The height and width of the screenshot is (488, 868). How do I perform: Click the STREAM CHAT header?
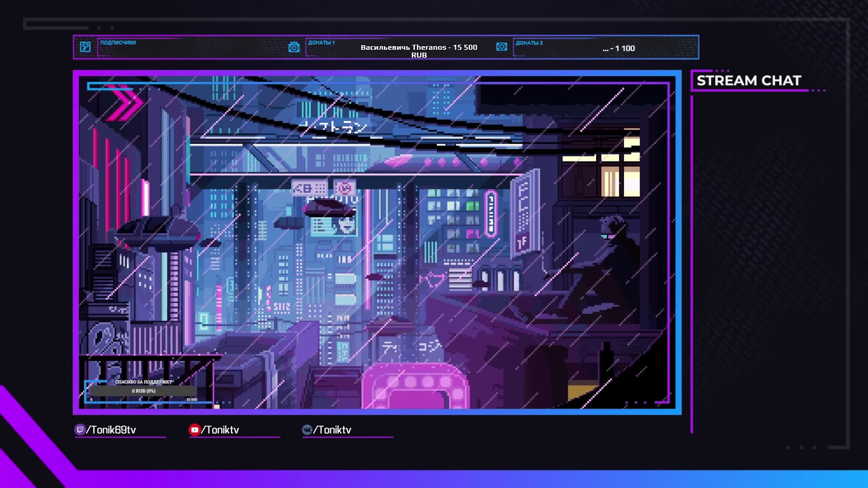pyautogui.click(x=749, y=81)
